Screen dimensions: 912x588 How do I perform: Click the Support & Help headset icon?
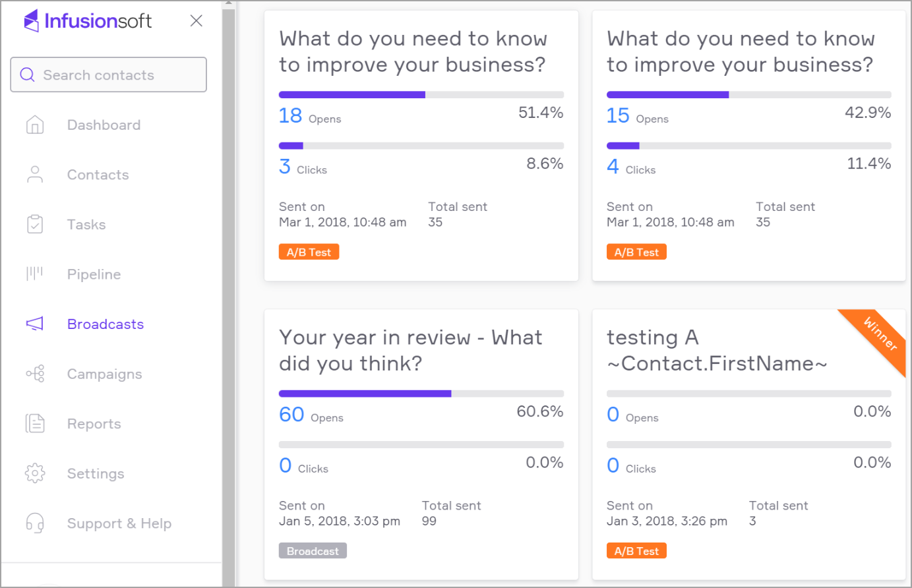(x=35, y=523)
